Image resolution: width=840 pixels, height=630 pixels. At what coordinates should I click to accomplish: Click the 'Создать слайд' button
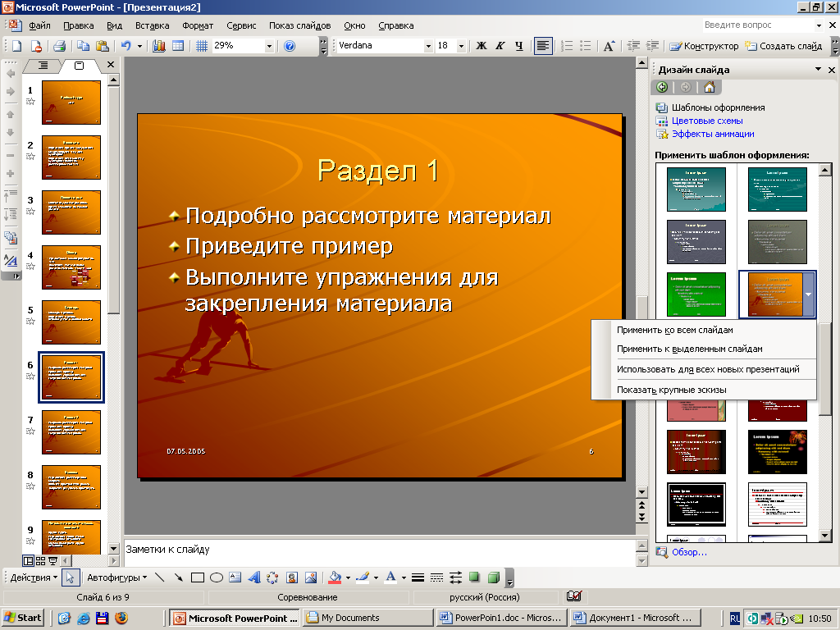(x=784, y=46)
